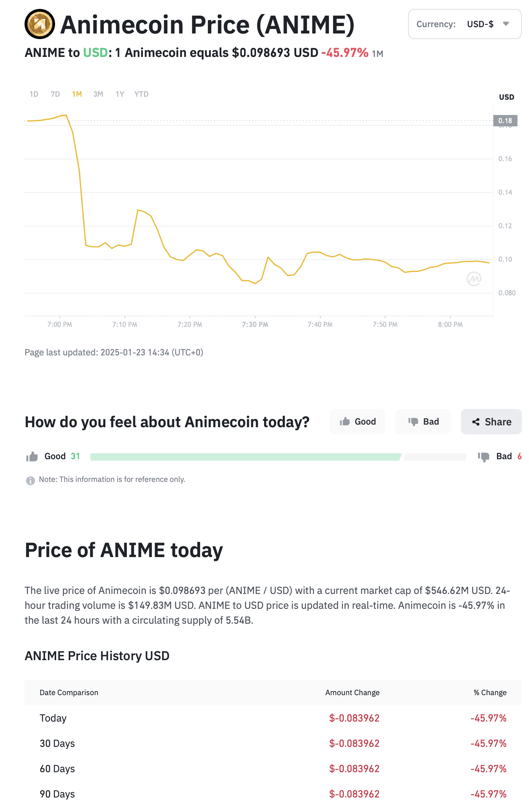The width and height of the screenshot is (529, 812).
Task: Show the 3M chart range
Action: (x=98, y=94)
